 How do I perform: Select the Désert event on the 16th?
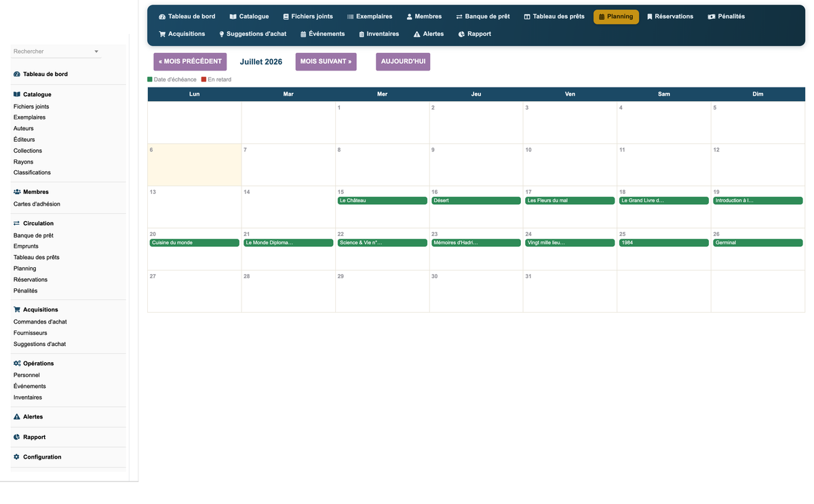point(476,201)
